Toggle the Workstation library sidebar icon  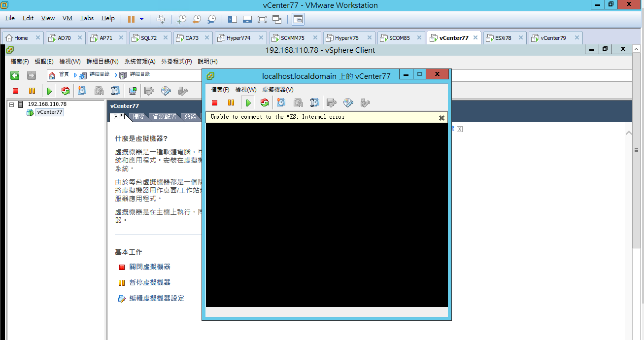point(233,19)
